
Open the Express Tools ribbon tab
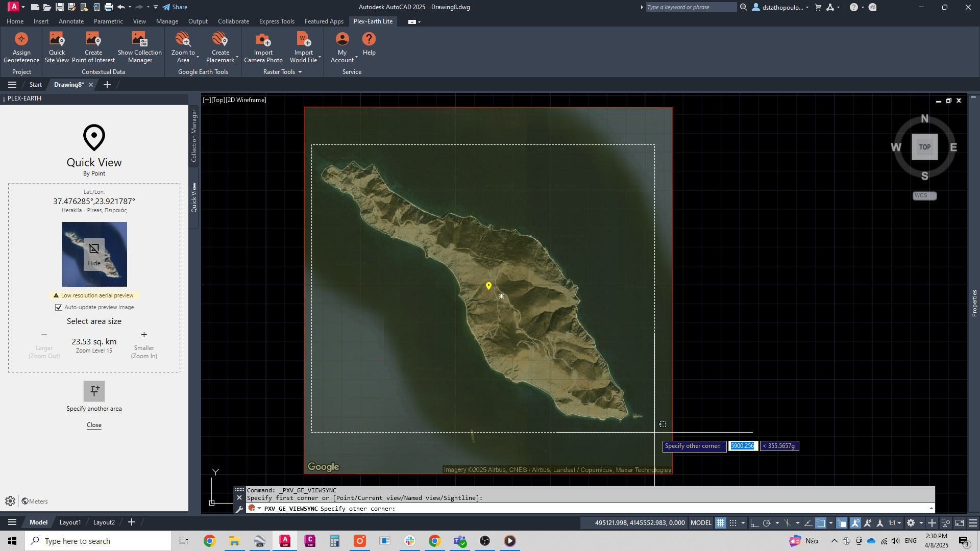click(277, 21)
